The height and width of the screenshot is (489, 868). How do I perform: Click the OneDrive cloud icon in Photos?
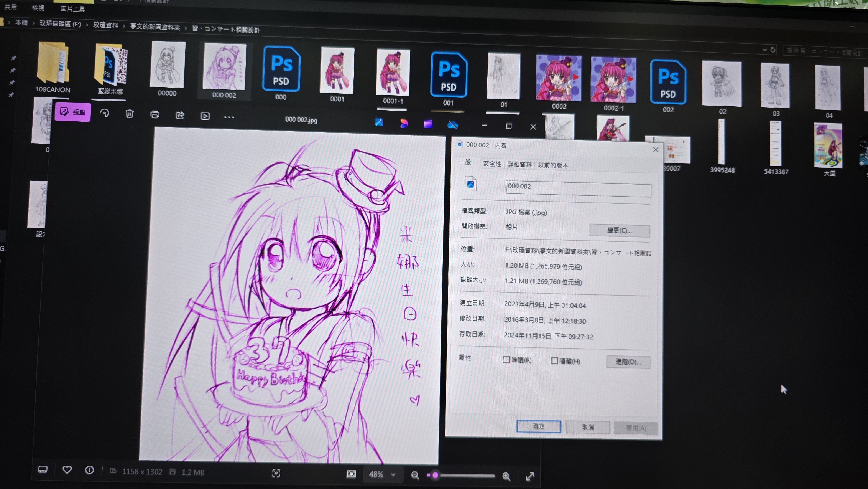(x=452, y=125)
